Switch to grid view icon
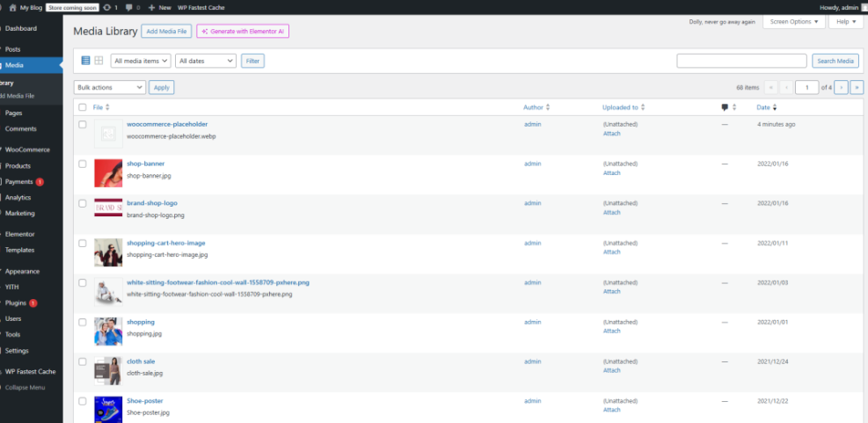Viewport: 868px width, 423px height. click(x=98, y=61)
